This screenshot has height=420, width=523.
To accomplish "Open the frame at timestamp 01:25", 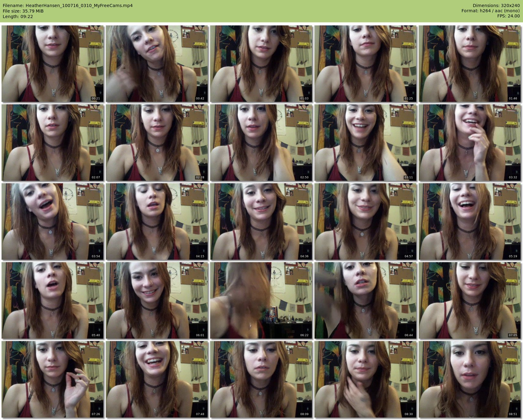I will pos(365,64).
